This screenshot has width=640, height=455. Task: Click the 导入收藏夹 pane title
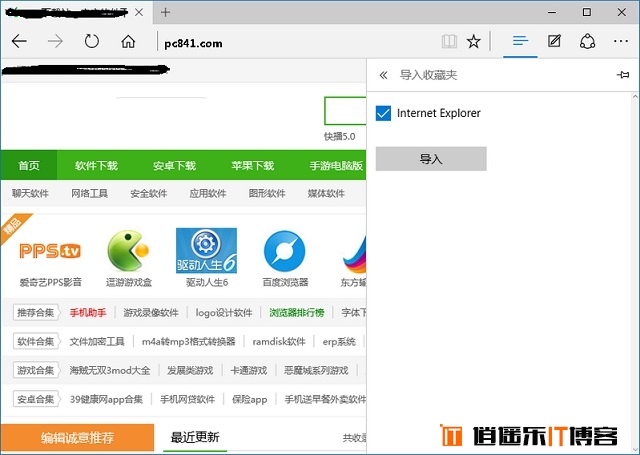428,75
